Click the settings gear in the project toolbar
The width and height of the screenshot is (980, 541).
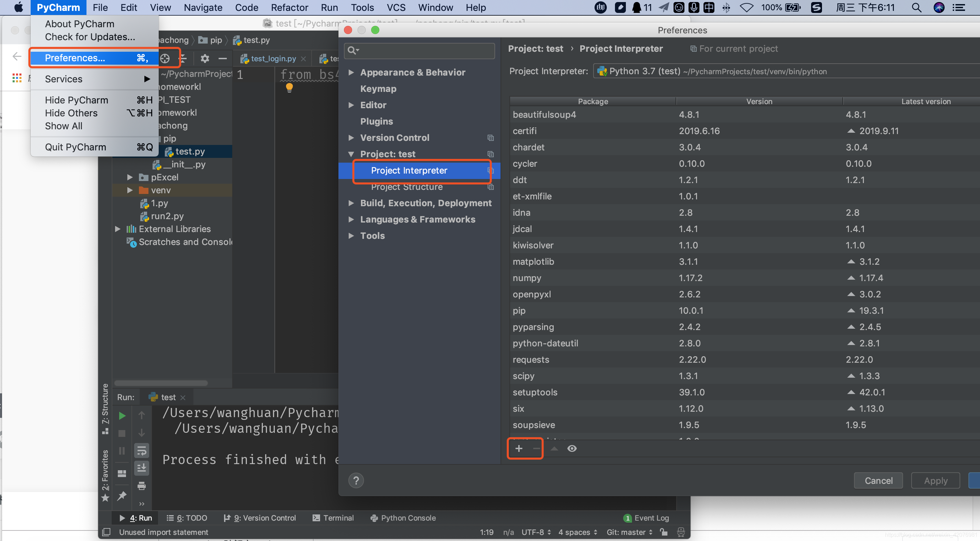205,59
